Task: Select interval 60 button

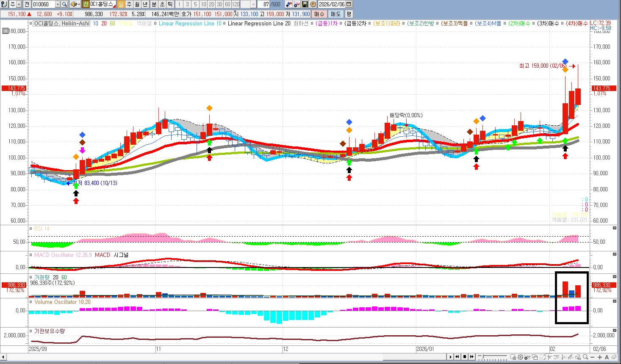Action: [227, 4]
